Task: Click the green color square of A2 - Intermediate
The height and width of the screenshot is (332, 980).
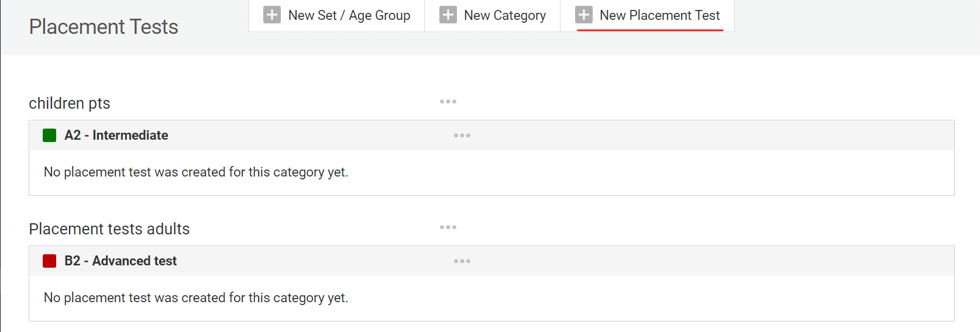Action: (50, 136)
